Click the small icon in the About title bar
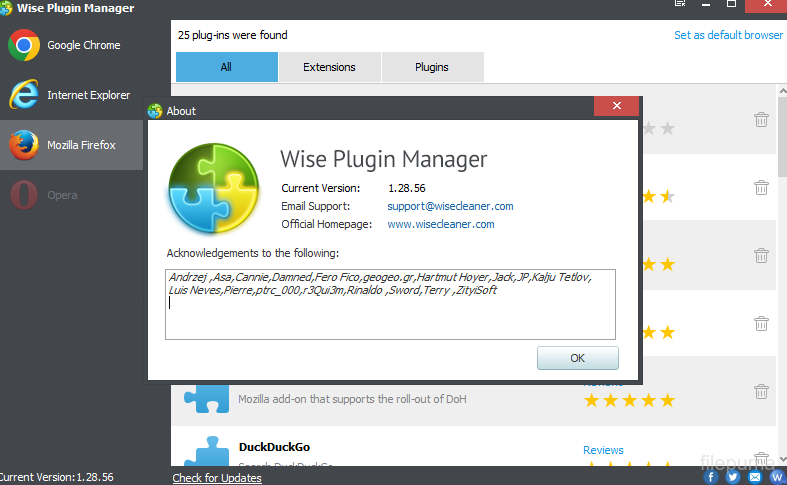The width and height of the screenshot is (787, 485). click(155, 110)
